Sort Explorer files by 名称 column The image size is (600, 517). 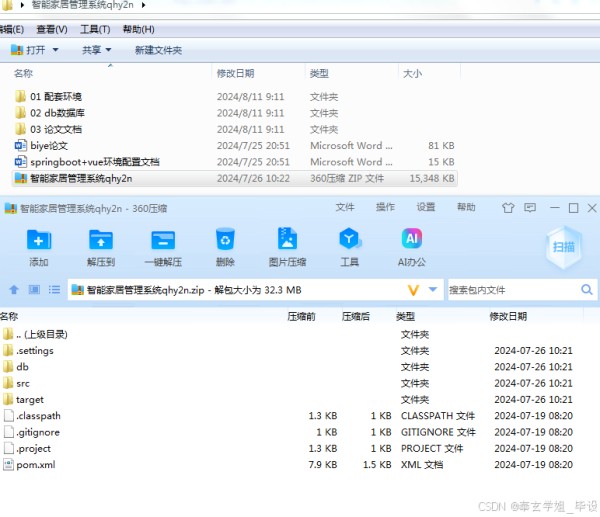pos(23,73)
